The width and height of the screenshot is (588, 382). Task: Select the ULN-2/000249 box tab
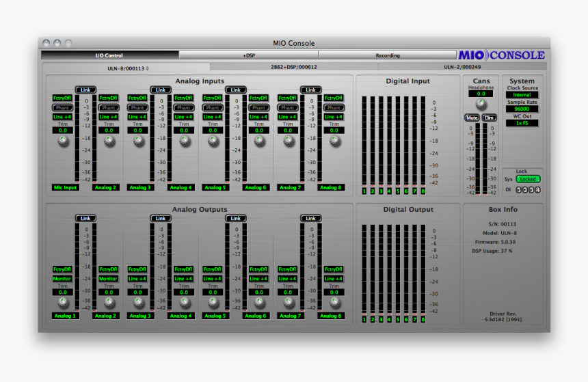(x=462, y=67)
